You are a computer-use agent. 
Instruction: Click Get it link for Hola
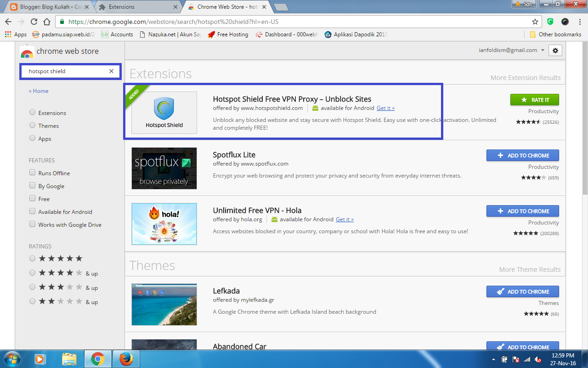click(x=345, y=219)
